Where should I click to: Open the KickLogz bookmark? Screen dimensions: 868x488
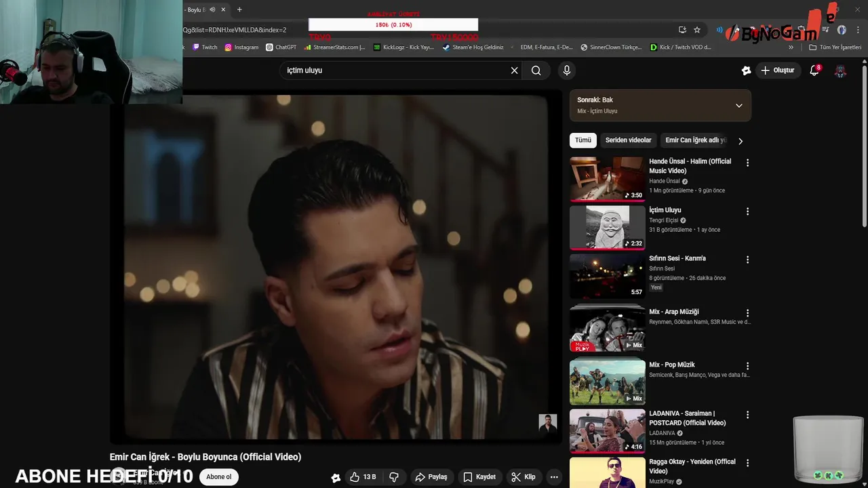(403, 47)
